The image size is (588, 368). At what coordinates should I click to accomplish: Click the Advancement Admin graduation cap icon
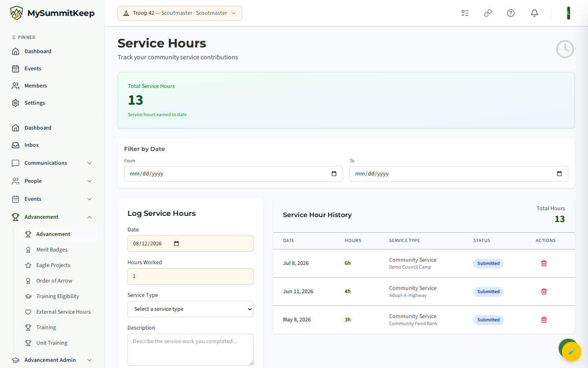pyautogui.click(x=16, y=360)
